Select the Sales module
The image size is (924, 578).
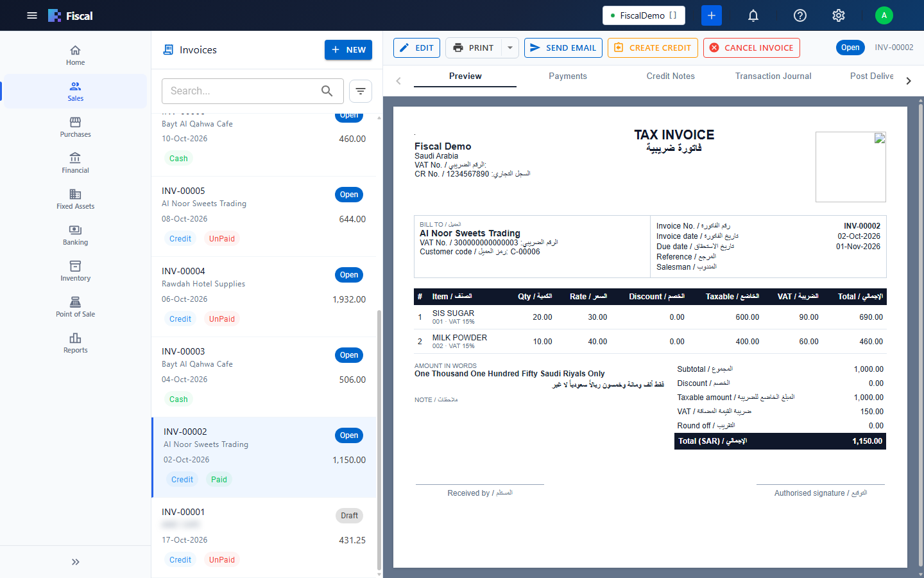click(76, 91)
